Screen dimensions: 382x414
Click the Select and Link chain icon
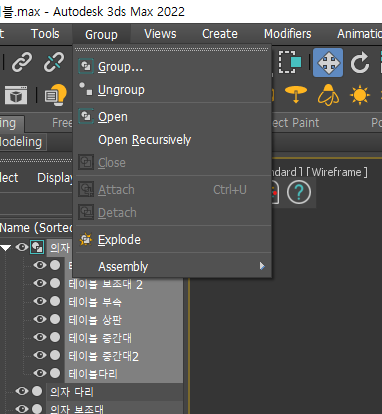pos(22,62)
